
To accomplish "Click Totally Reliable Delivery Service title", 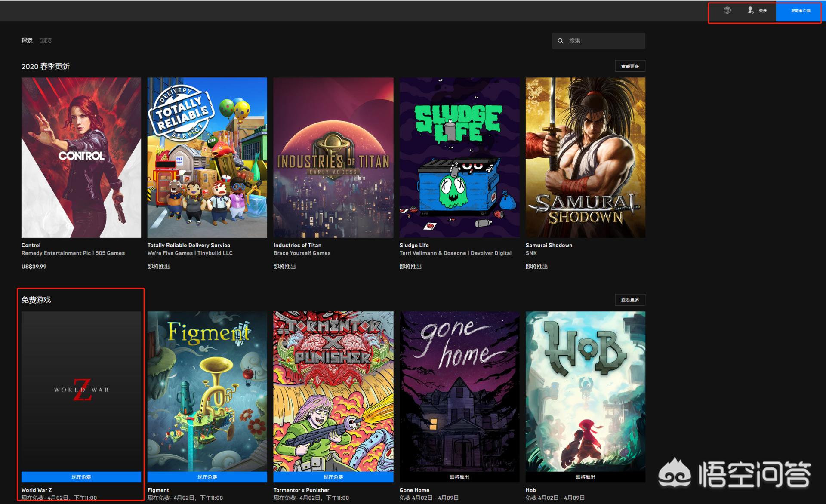I will (x=189, y=245).
